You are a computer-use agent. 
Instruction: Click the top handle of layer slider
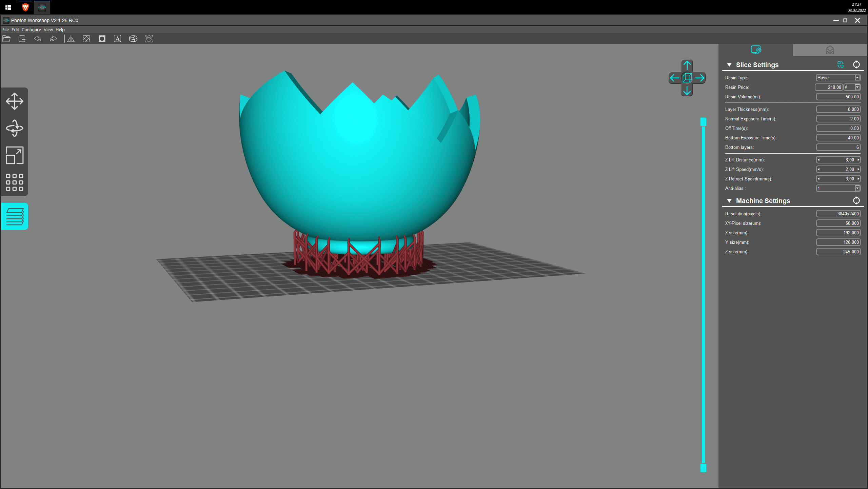(x=703, y=122)
